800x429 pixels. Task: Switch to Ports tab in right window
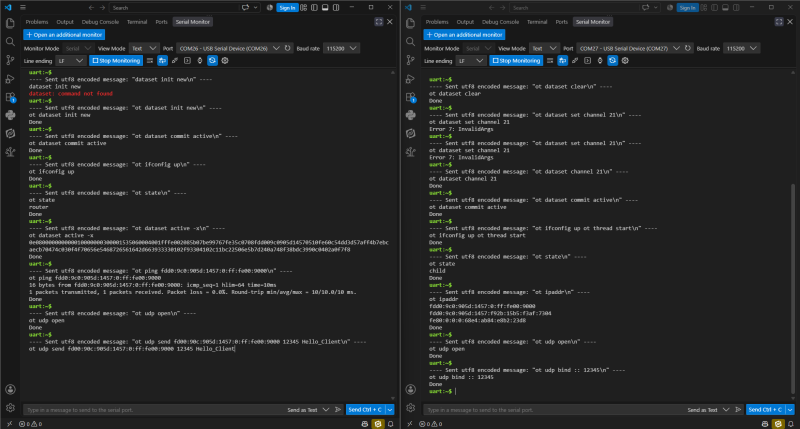(x=561, y=22)
